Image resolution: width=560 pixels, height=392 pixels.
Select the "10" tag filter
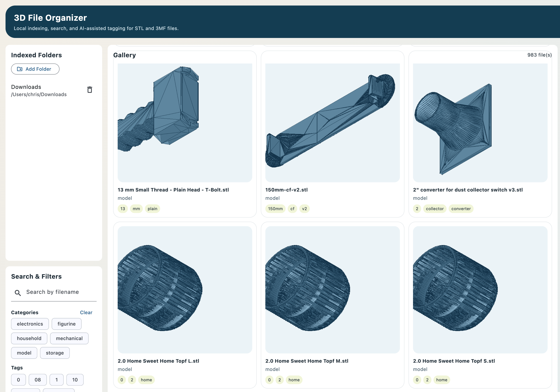coord(75,380)
